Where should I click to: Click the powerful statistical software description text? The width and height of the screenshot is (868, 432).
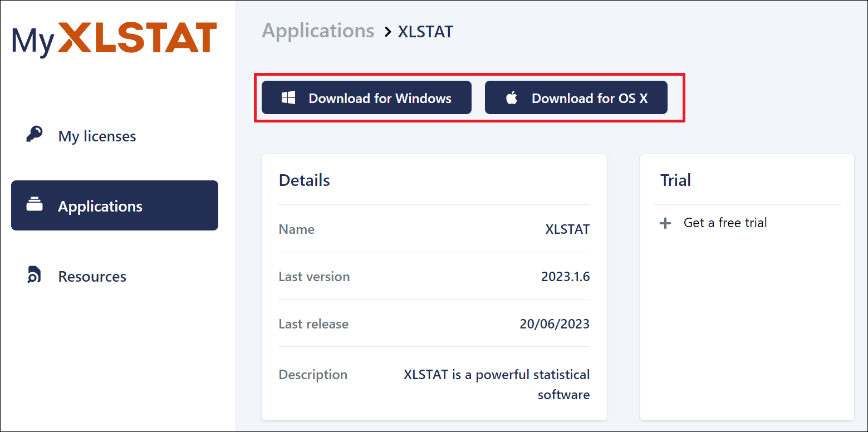[x=497, y=385]
